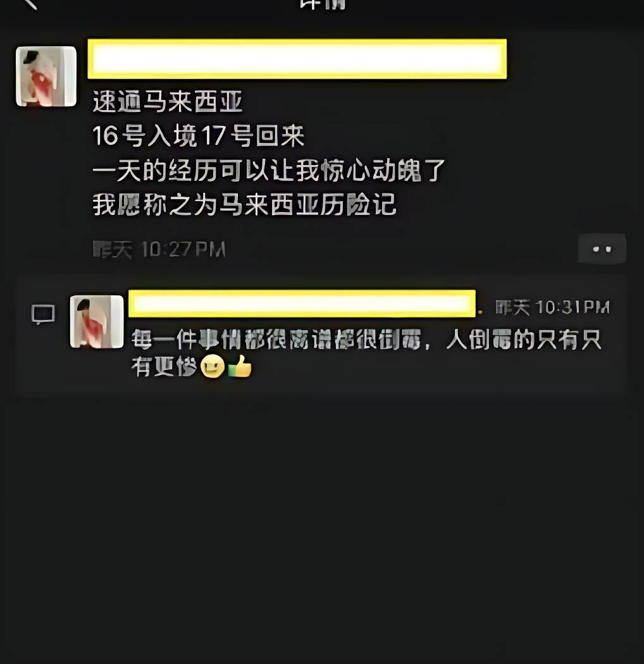Tap the comment speech bubble icon
This screenshot has height=664, width=644.
pyautogui.click(x=43, y=315)
